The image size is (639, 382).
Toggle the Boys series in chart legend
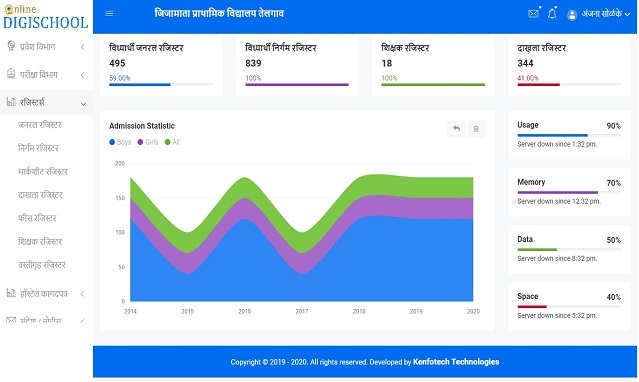[120, 142]
